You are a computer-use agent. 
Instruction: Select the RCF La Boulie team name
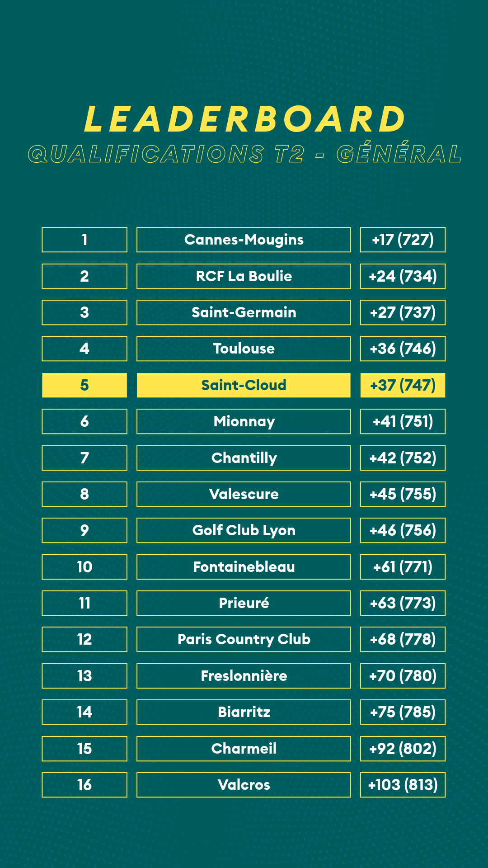click(x=244, y=276)
